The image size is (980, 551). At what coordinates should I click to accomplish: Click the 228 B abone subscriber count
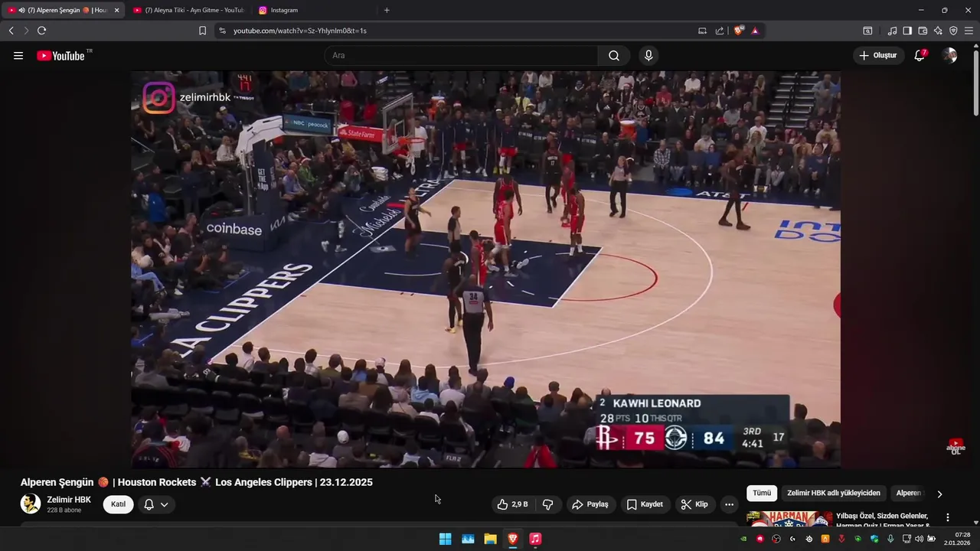[x=64, y=510]
